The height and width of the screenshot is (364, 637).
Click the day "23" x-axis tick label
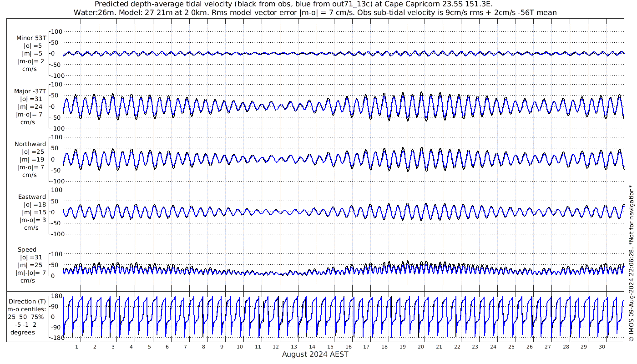coord(475,347)
